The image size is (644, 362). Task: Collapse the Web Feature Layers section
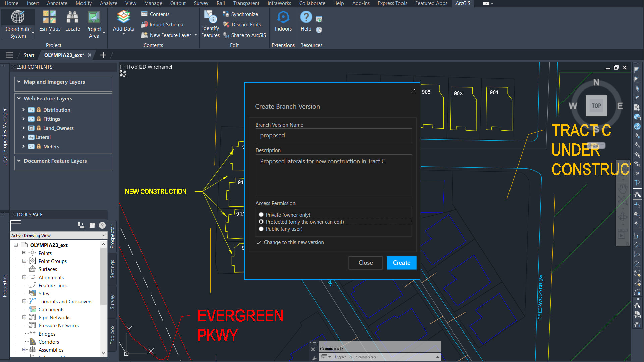[x=19, y=98]
